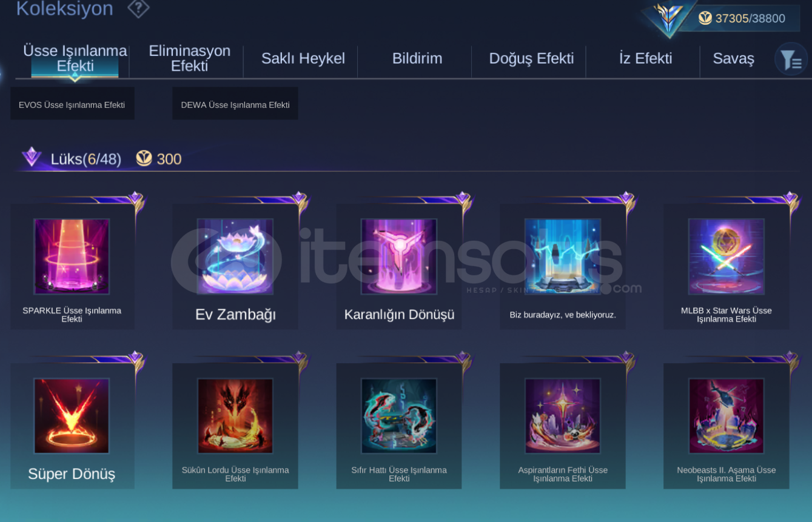812x522 pixels.
Task: Switch to the Eliminasyon Efekti tab
Action: coord(190,58)
